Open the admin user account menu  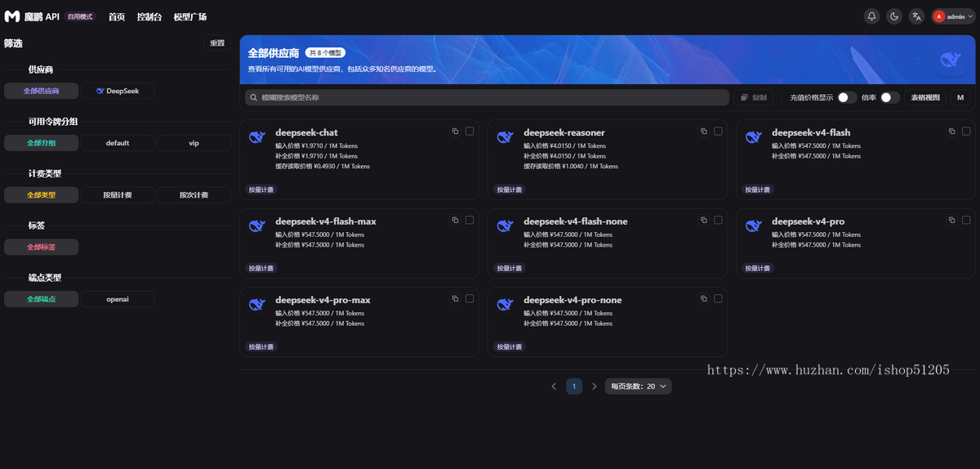tap(953, 16)
